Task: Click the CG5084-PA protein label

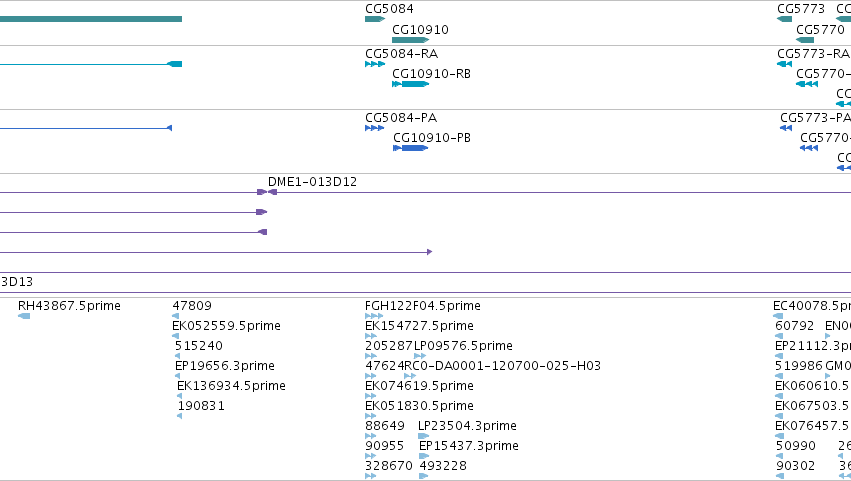Action: [401, 118]
